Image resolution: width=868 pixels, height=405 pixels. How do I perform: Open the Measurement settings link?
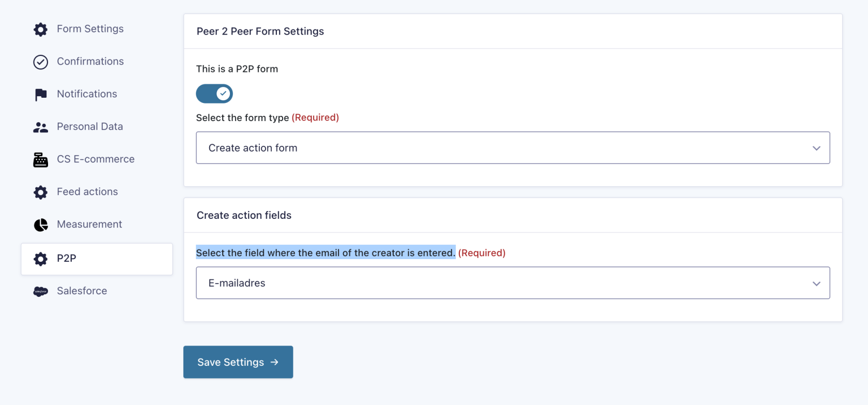[x=89, y=224]
